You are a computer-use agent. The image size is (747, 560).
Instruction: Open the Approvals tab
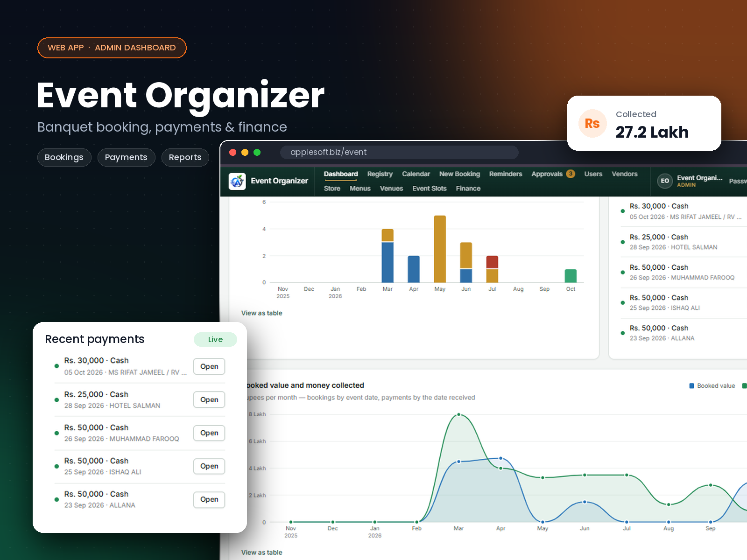[x=547, y=174]
